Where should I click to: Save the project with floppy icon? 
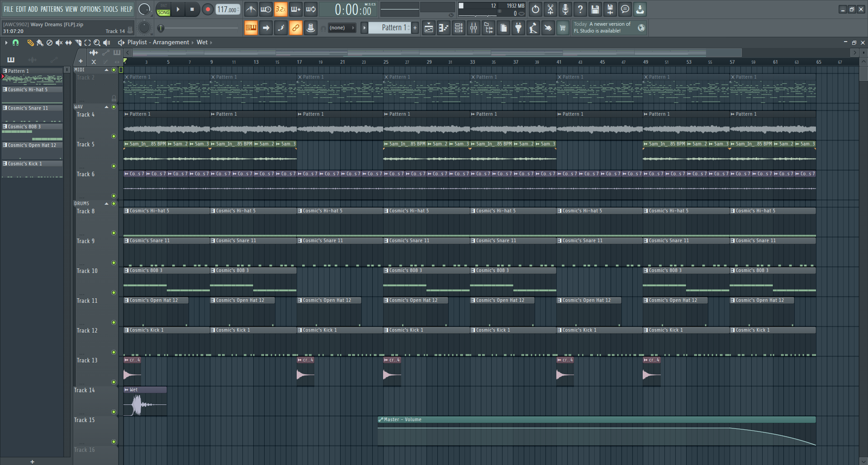tap(595, 9)
